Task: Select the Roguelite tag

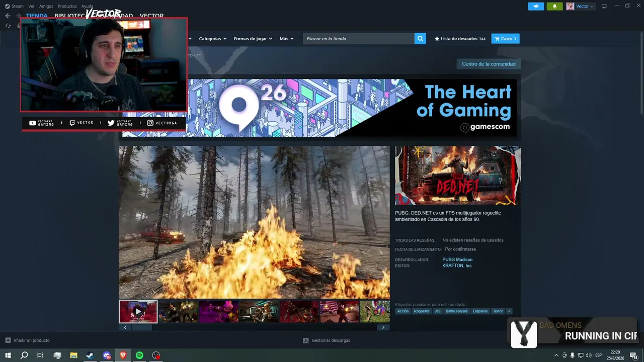Action: coord(422,311)
